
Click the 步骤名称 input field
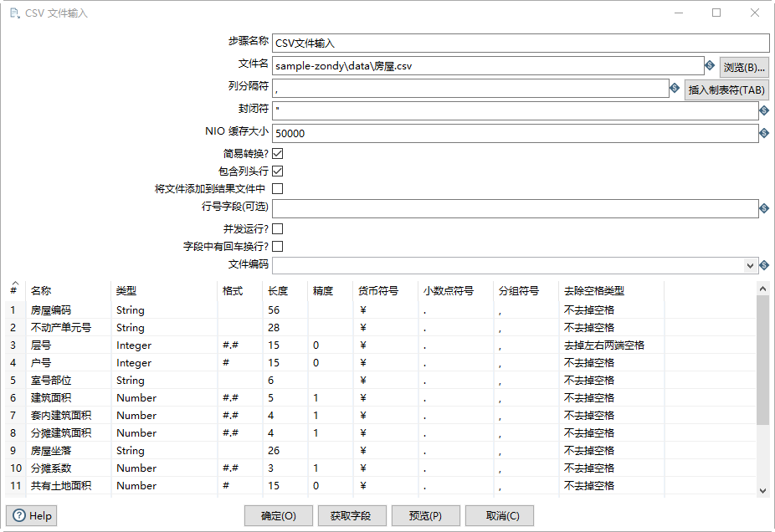(x=521, y=43)
